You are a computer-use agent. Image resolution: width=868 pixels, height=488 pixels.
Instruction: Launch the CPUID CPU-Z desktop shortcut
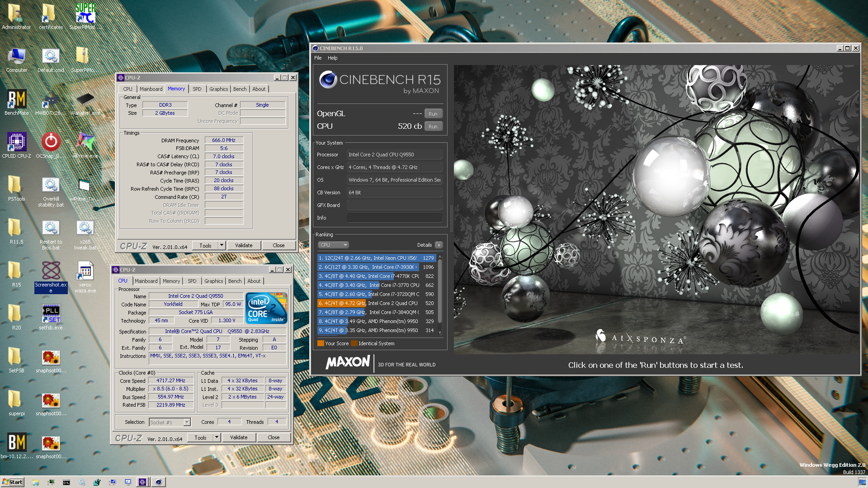[x=16, y=145]
